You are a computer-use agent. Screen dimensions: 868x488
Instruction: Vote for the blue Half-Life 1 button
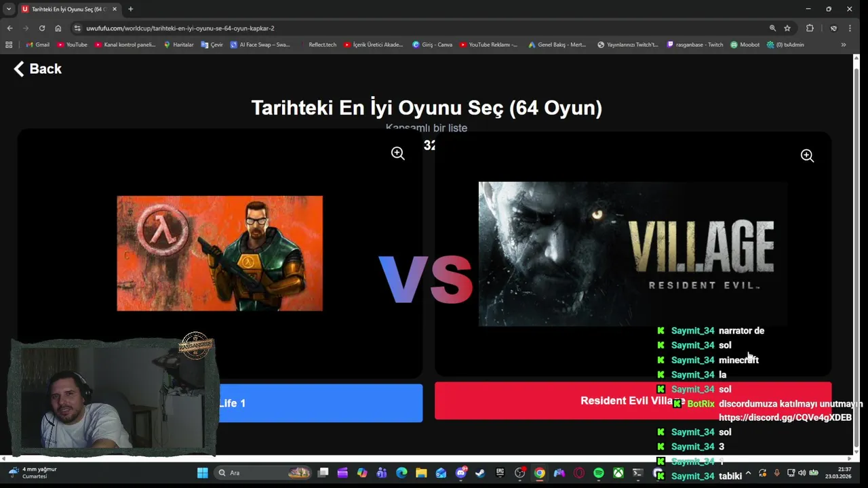(320, 403)
